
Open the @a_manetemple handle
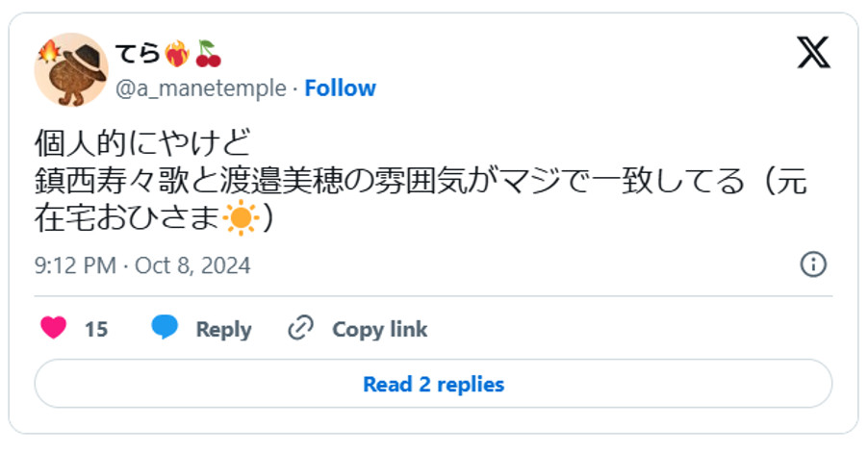pyautogui.click(x=200, y=88)
